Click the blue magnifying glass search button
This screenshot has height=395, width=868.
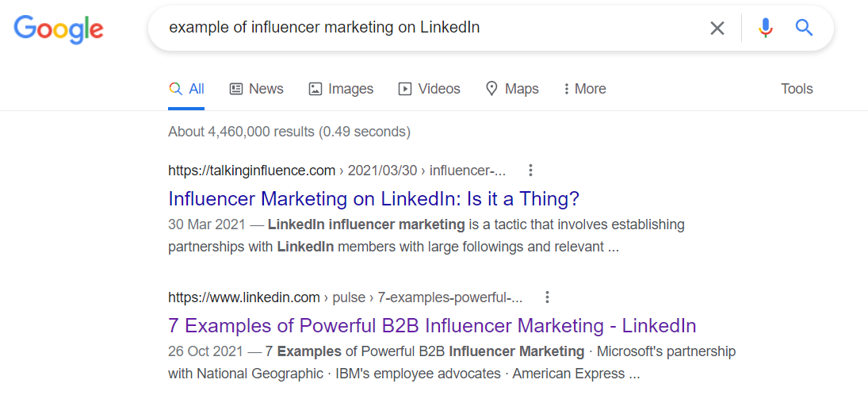[805, 29]
